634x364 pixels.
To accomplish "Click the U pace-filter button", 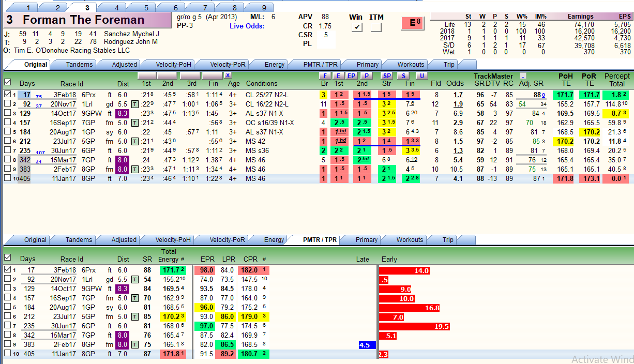I will [422, 75].
